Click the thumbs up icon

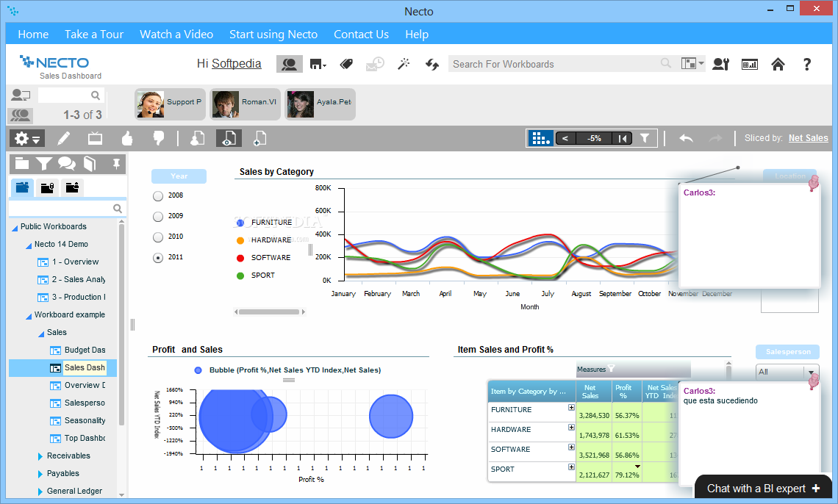[127, 139]
